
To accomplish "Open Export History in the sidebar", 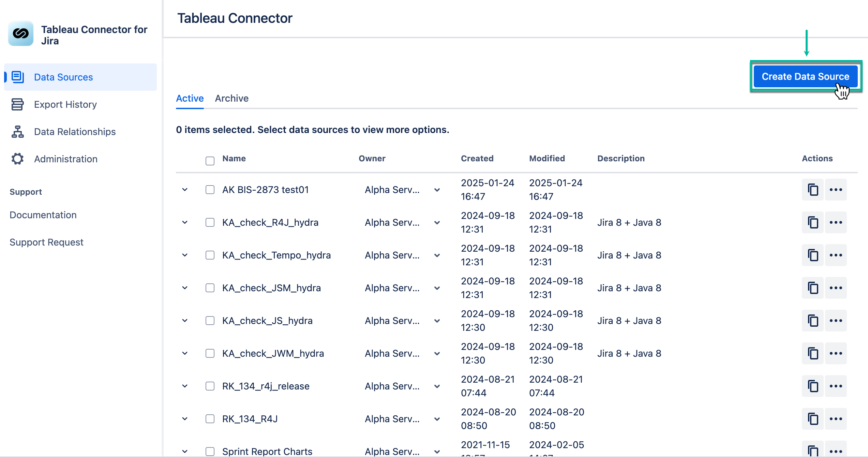I will (x=80, y=104).
